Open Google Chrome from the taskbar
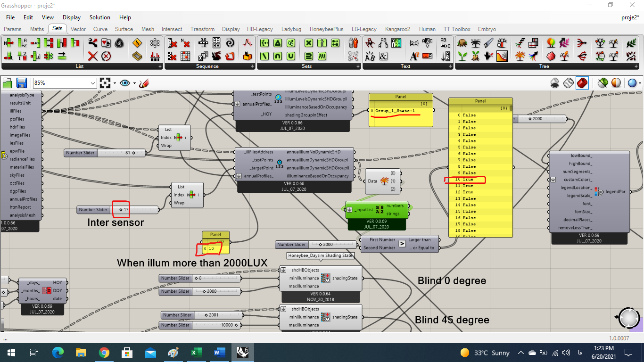644x362 pixels. [104, 352]
